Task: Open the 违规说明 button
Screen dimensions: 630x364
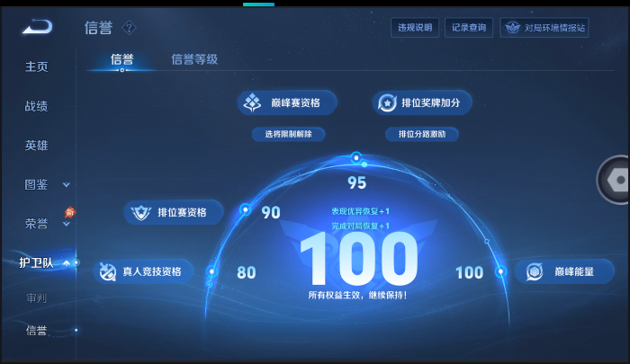Action: pos(415,28)
